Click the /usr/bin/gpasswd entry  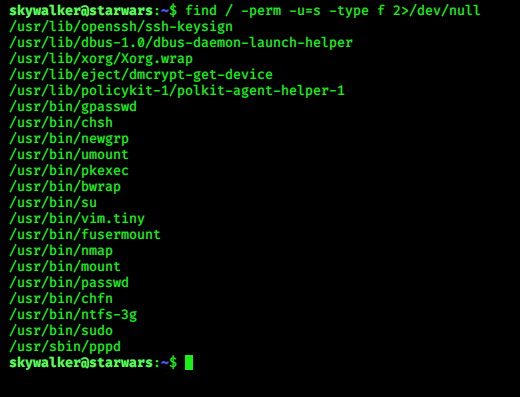click(73, 107)
